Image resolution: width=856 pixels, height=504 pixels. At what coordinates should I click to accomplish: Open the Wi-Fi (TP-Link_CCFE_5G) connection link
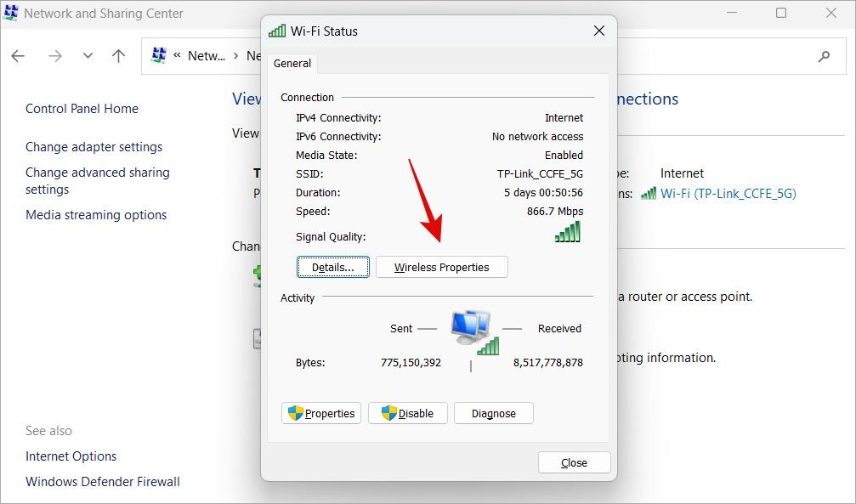728,193
